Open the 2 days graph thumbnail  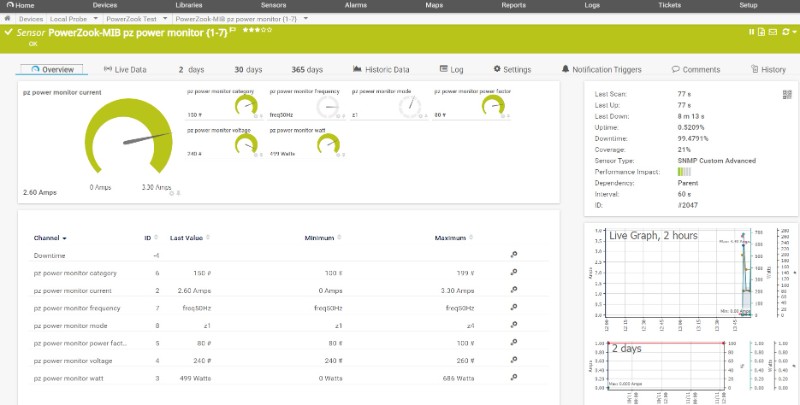pyautogui.click(x=691, y=370)
